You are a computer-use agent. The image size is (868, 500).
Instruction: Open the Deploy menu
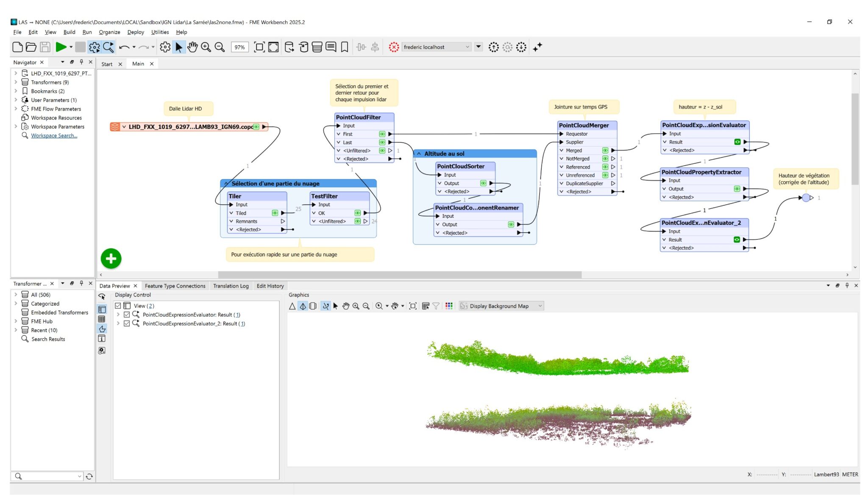(135, 32)
